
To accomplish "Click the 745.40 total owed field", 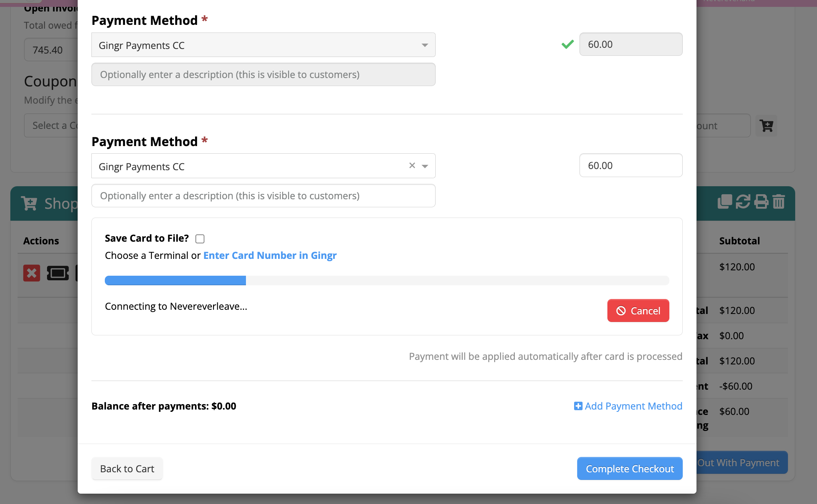I will 51,50.
